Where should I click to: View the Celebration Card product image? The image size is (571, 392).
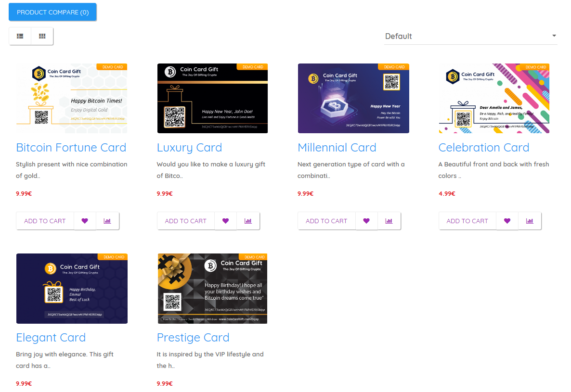[494, 99]
